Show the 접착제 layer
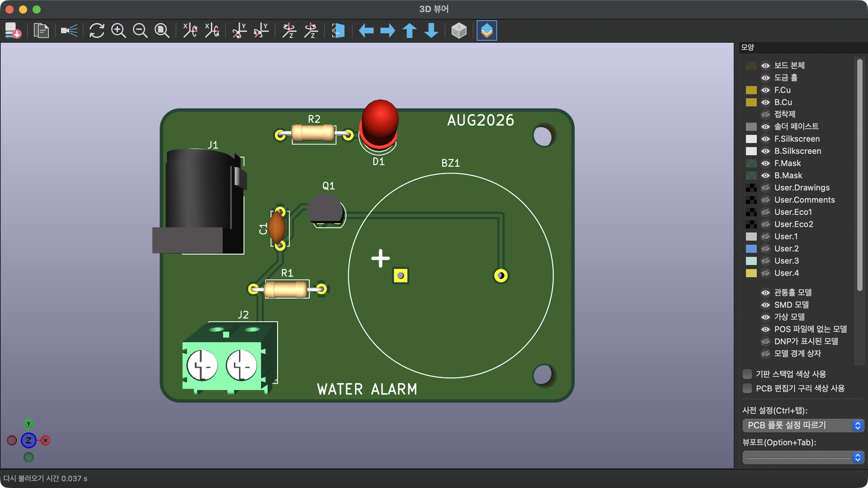 pos(765,114)
